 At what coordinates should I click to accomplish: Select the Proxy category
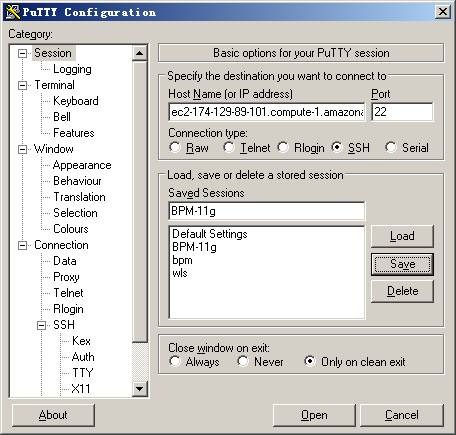66,277
